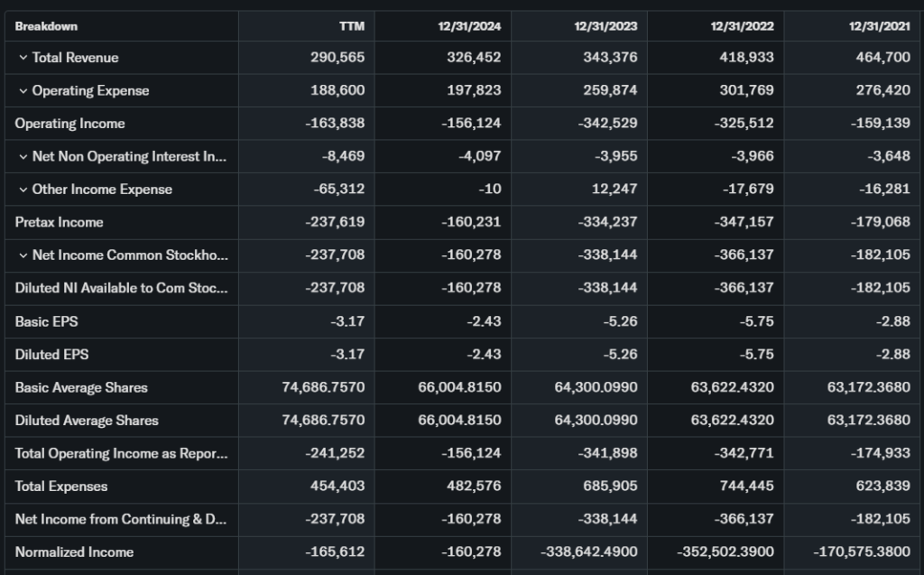The width and height of the screenshot is (924, 575).
Task: Click the Pretax Income row label
Action: (x=59, y=222)
